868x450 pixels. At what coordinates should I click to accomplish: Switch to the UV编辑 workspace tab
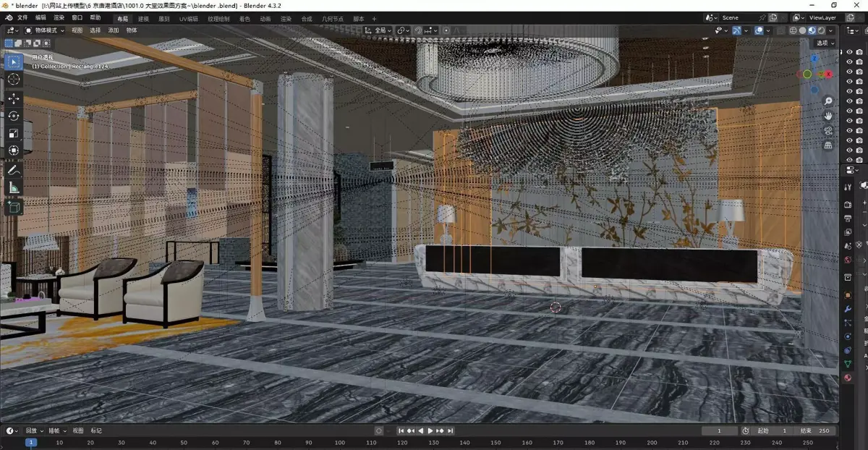point(188,18)
